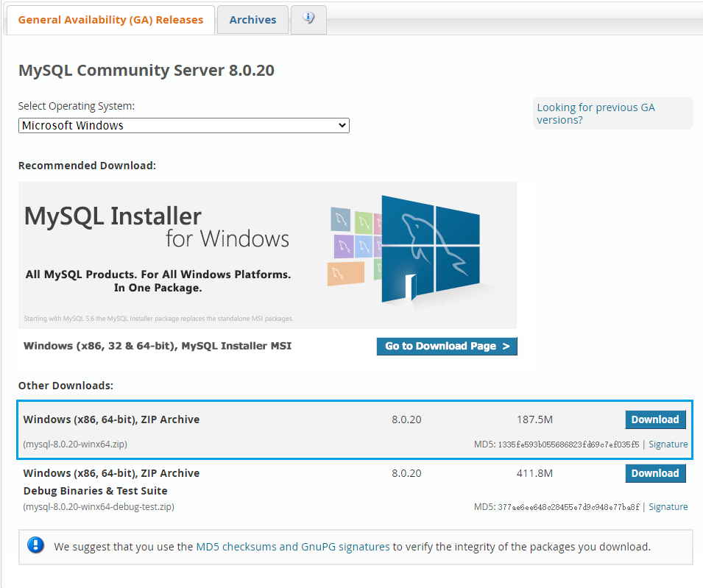Open MD5 checksums and GnuPG signatures link
This screenshot has width=703, height=588.
click(292, 547)
